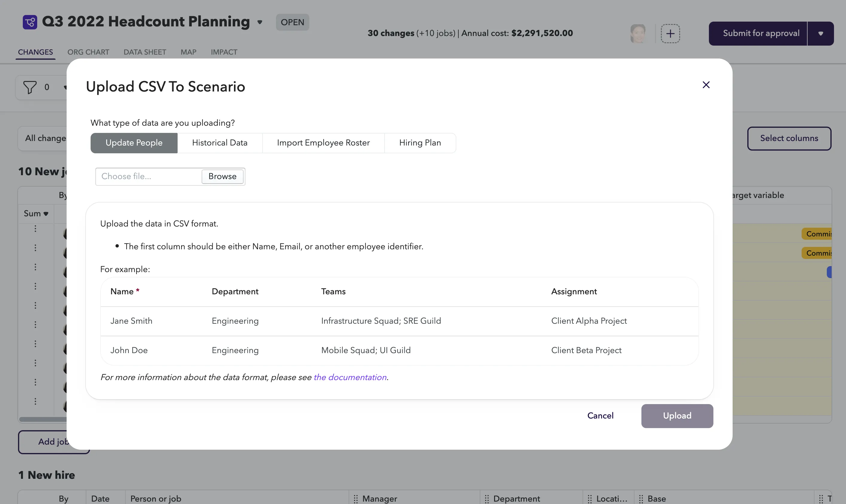Open the user avatar thumbnail

[638, 33]
